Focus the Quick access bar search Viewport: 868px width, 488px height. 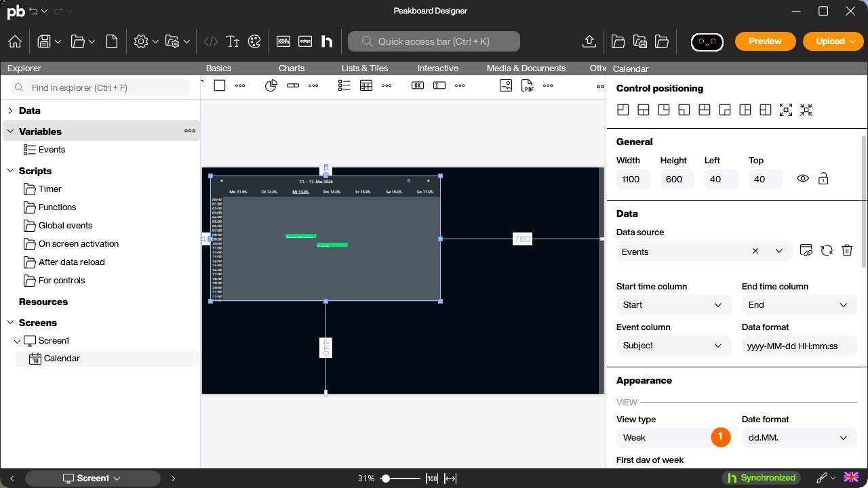click(x=434, y=41)
